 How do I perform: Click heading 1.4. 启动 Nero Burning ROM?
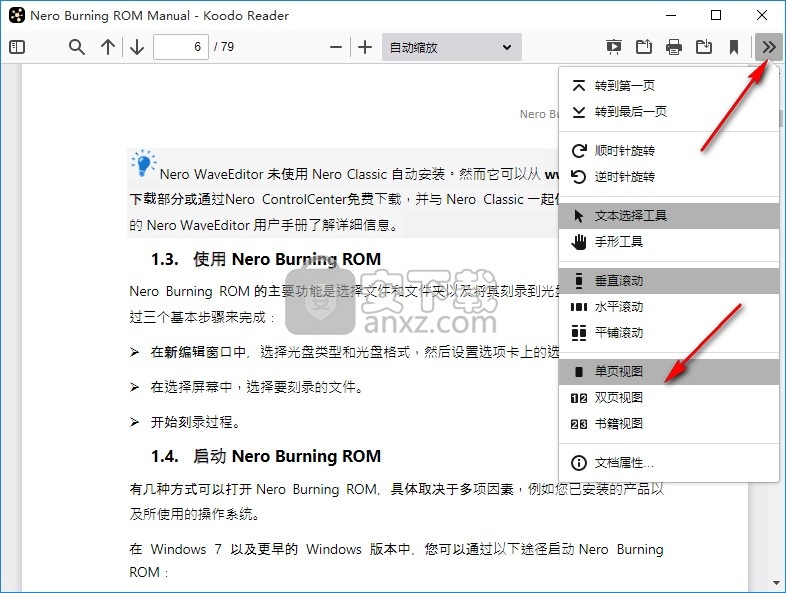(x=266, y=456)
